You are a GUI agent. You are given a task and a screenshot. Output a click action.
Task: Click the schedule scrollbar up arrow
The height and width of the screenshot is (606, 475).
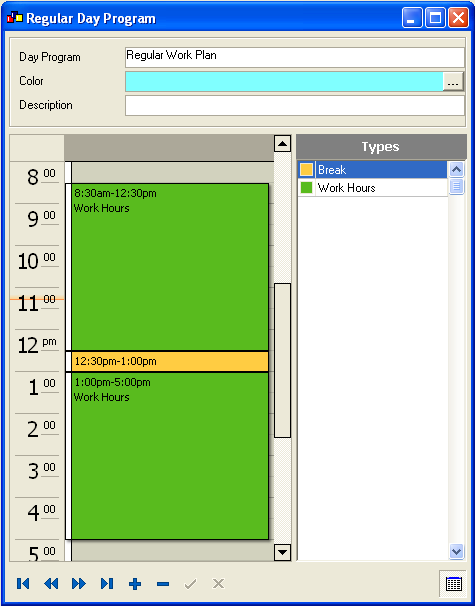pyautogui.click(x=282, y=144)
